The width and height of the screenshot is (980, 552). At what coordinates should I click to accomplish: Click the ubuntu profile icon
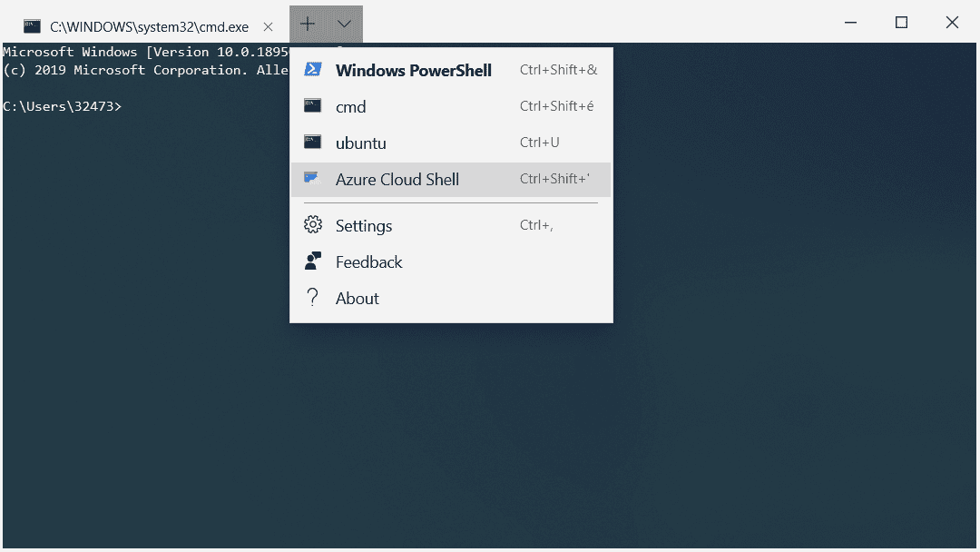(312, 142)
